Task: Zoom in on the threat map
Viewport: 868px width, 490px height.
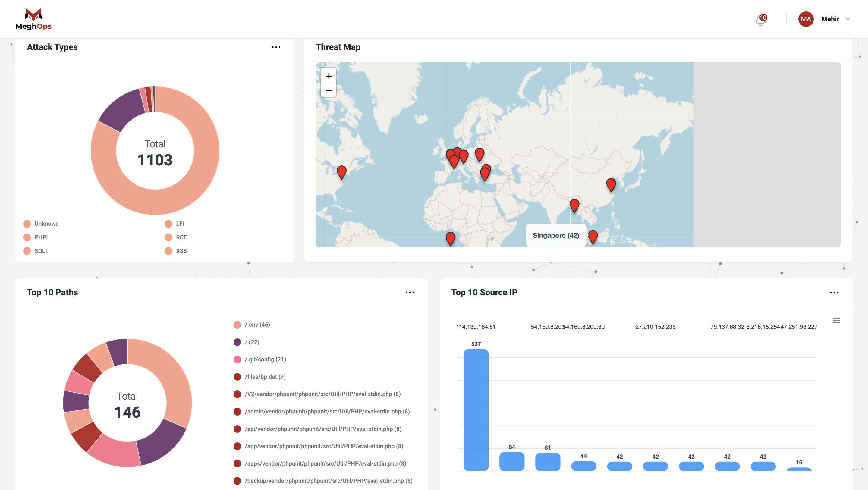Action: click(x=329, y=76)
